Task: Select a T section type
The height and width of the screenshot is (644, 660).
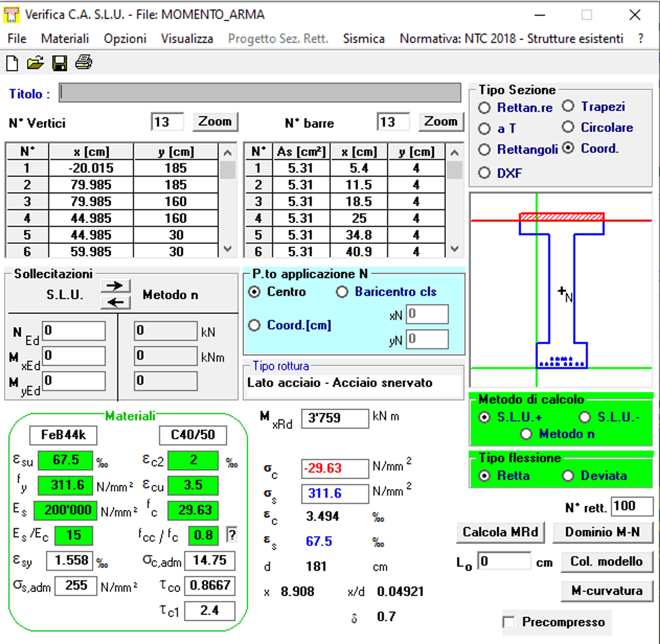Action: pos(484,129)
